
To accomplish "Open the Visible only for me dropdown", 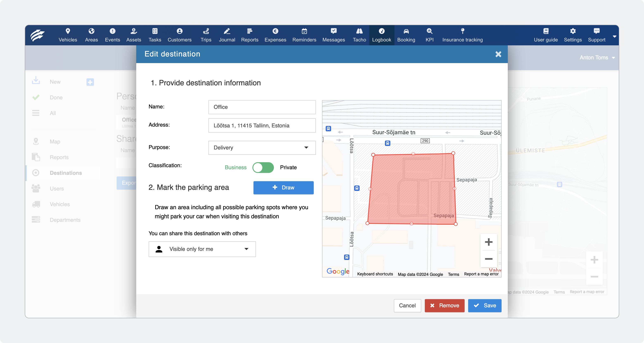I will pyautogui.click(x=202, y=249).
